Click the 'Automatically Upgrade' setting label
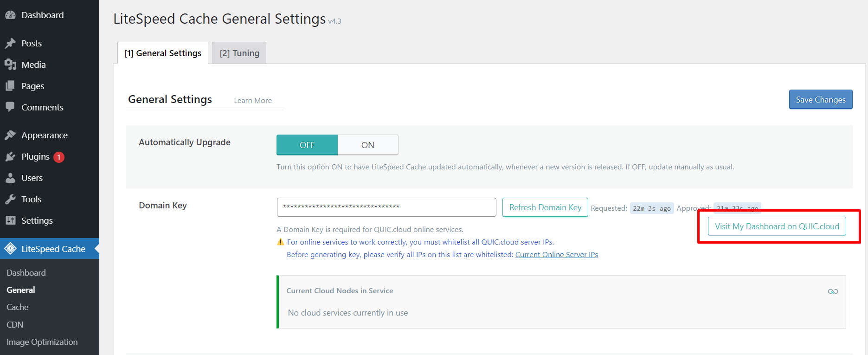 (x=185, y=142)
